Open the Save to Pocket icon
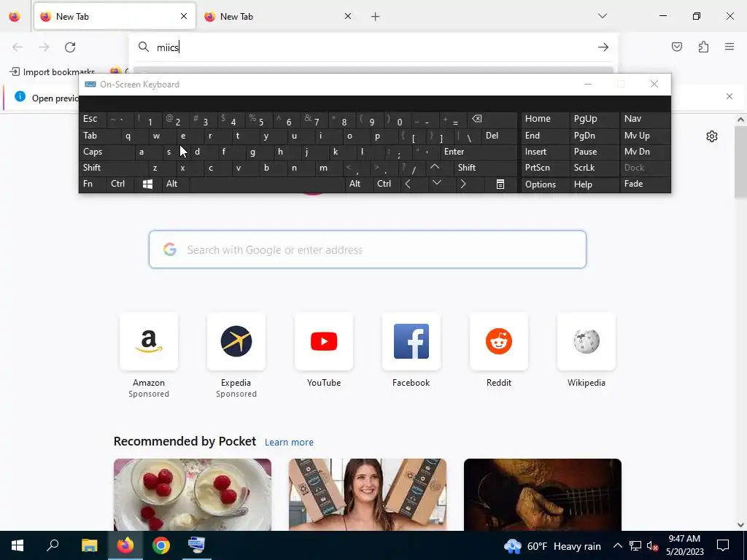This screenshot has width=747, height=560. pyautogui.click(x=676, y=47)
